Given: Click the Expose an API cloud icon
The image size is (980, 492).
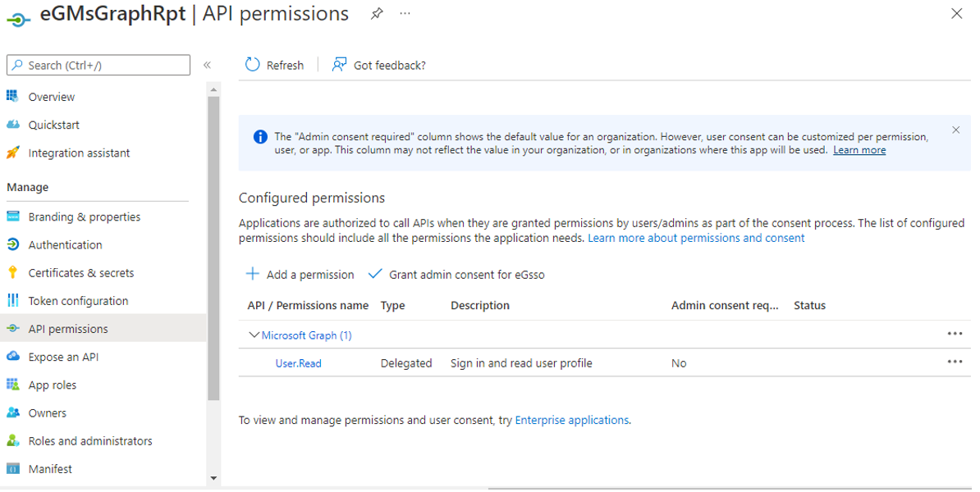Looking at the screenshot, I should pos(12,357).
